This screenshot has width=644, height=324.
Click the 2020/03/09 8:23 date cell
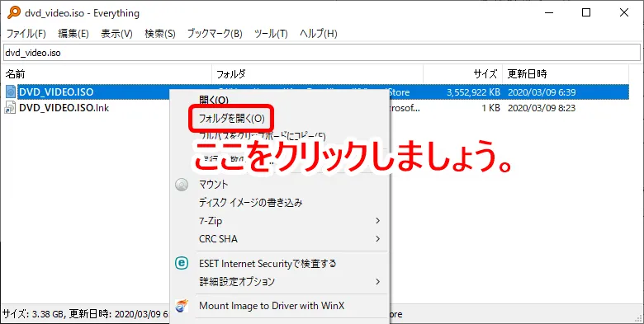542,108
